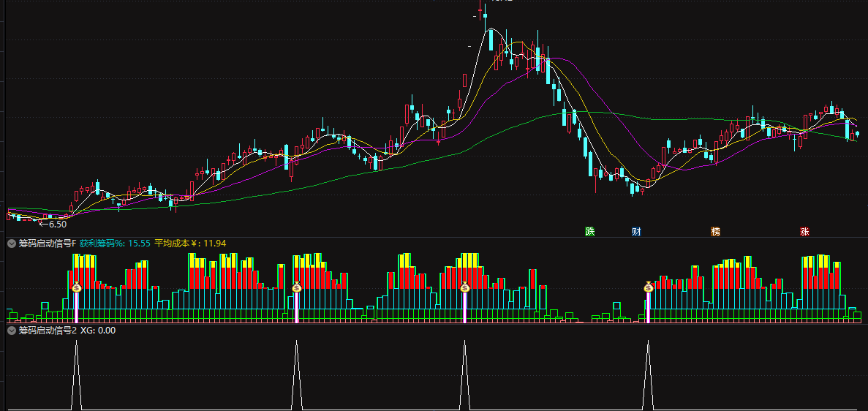Click the orange 榜 event marker

(716, 232)
